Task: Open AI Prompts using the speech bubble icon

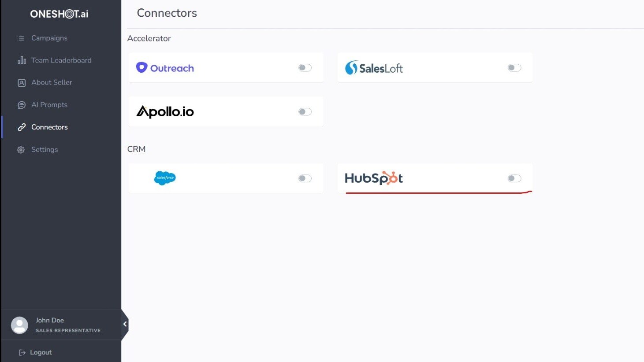Action: coord(21,105)
